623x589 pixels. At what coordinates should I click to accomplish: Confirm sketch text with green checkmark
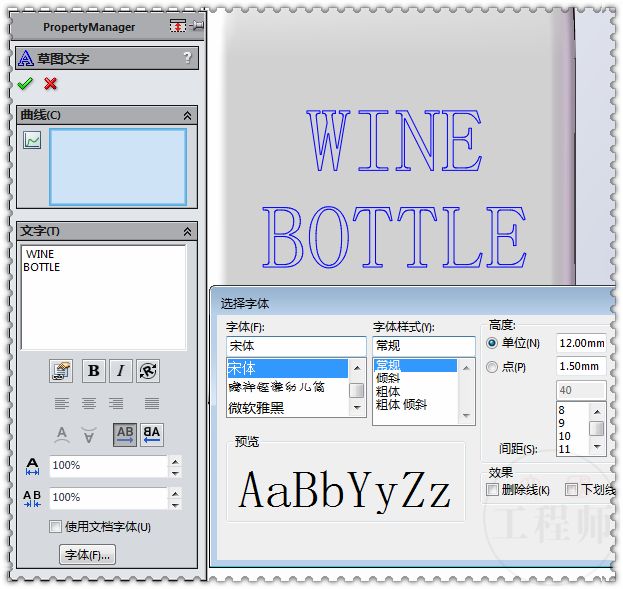pyautogui.click(x=25, y=84)
